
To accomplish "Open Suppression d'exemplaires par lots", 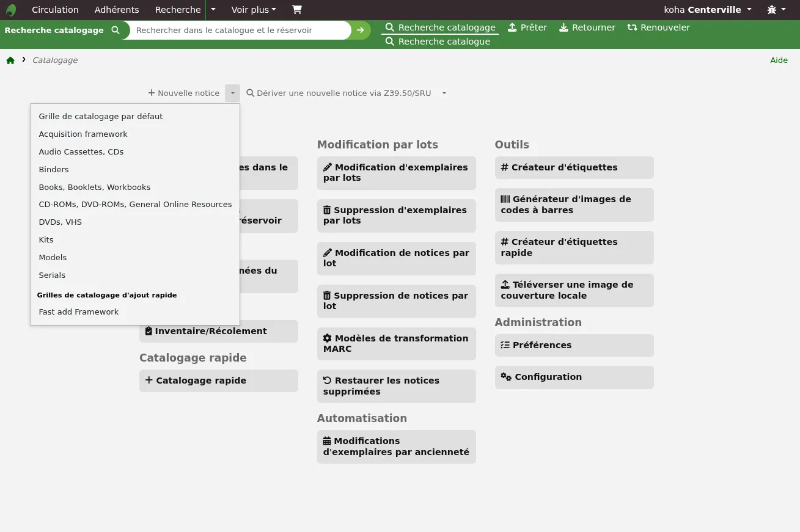I will (x=397, y=216).
